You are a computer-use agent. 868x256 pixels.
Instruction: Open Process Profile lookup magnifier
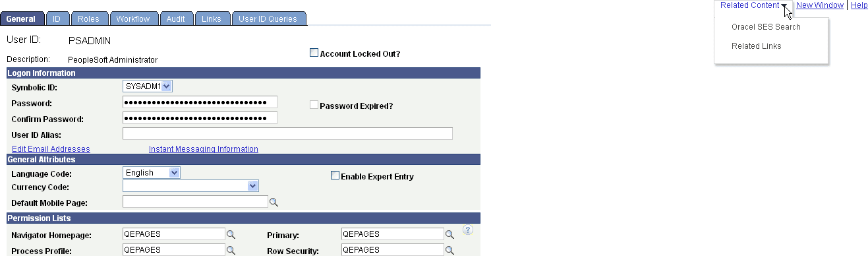tap(231, 250)
